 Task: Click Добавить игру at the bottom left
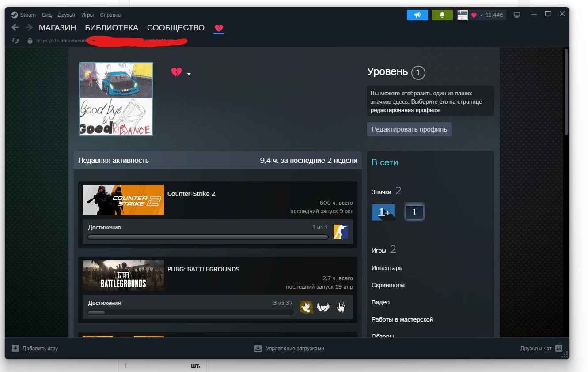(35, 349)
